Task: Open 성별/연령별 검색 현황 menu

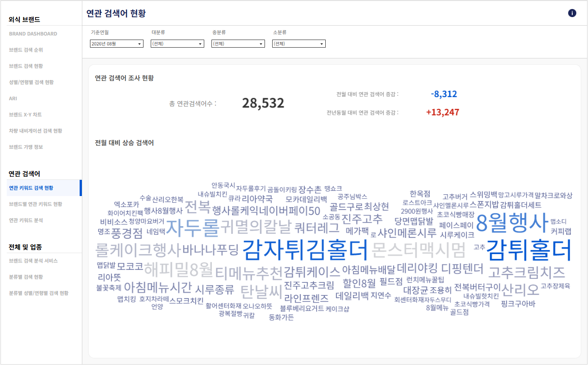Action: point(31,82)
